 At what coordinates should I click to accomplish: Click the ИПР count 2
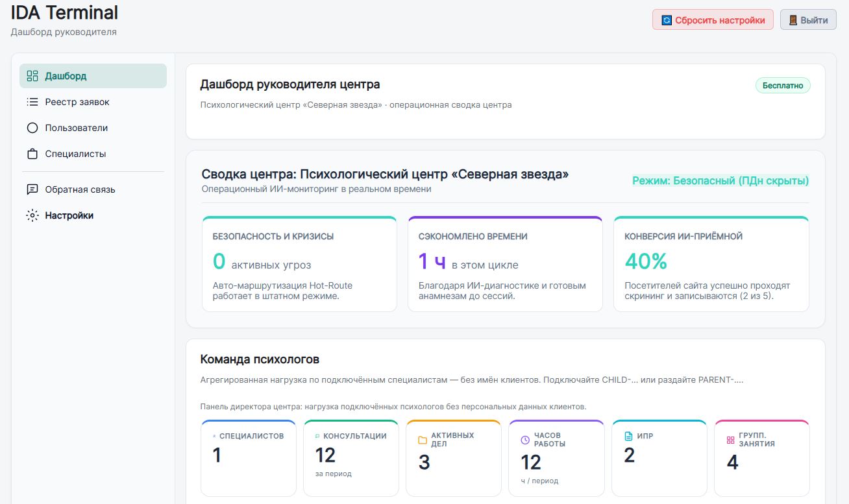point(629,455)
